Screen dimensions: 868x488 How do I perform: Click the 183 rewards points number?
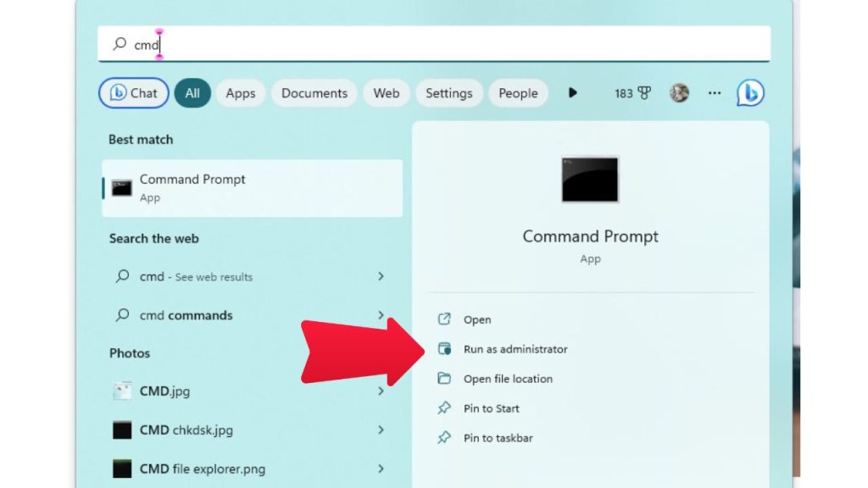coord(623,93)
